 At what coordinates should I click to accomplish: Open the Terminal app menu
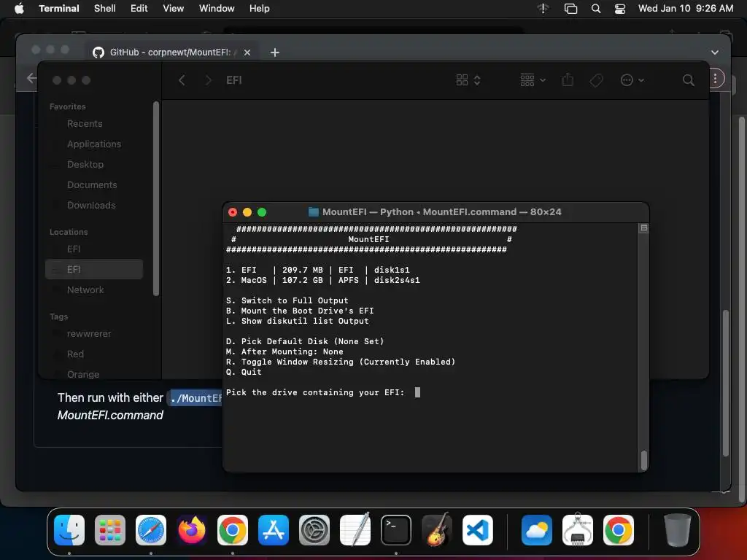(x=59, y=9)
